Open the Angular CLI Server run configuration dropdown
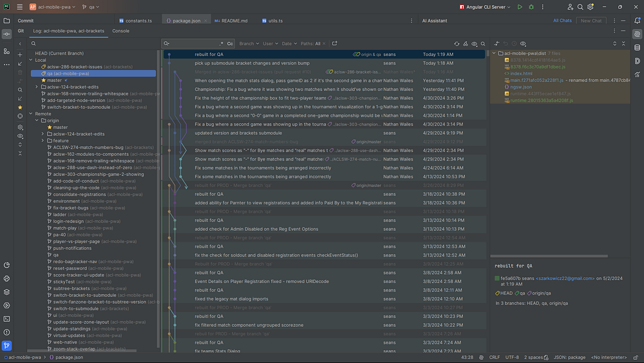This screenshot has width=644, height=363. pos(487,7)
